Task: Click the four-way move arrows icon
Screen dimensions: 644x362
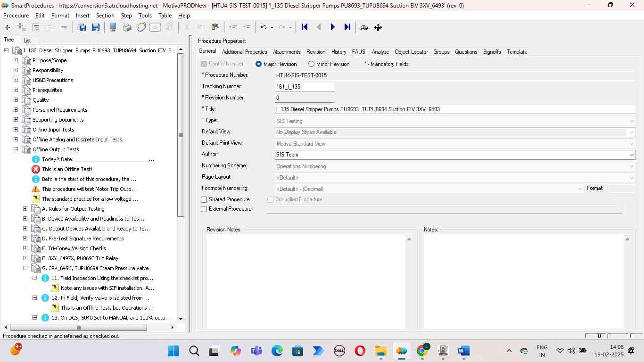Action: [x=378, y=27]
